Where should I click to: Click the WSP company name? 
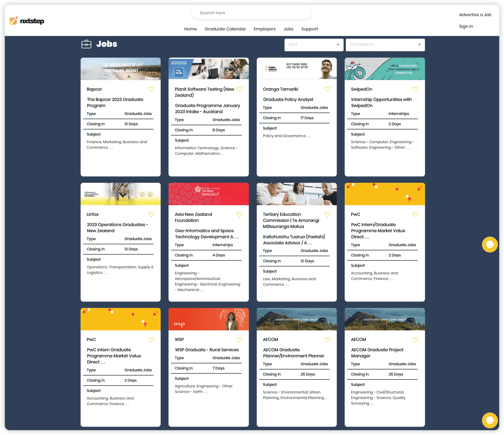(x=179, y=340)
